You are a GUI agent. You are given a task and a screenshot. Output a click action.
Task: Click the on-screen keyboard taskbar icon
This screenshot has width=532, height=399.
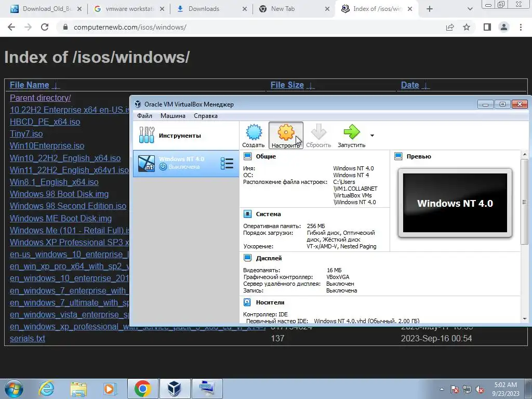click(x=207, y=389)
